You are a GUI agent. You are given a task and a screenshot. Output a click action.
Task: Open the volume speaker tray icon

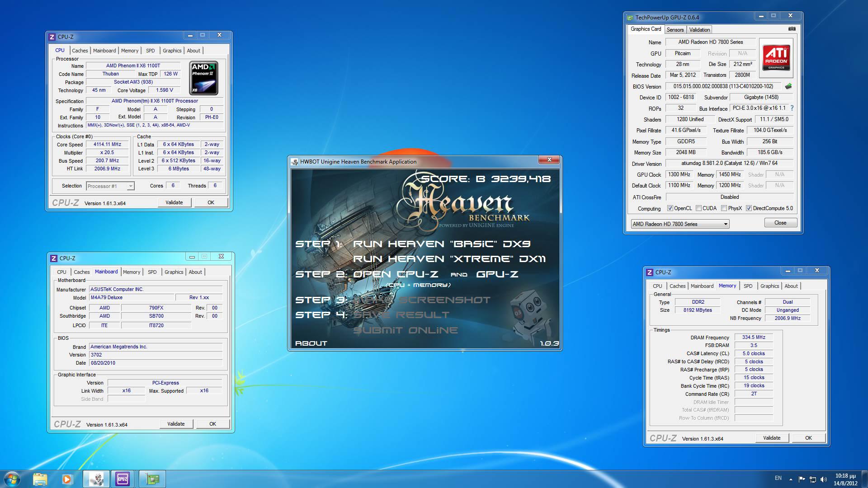click(823, 479)
